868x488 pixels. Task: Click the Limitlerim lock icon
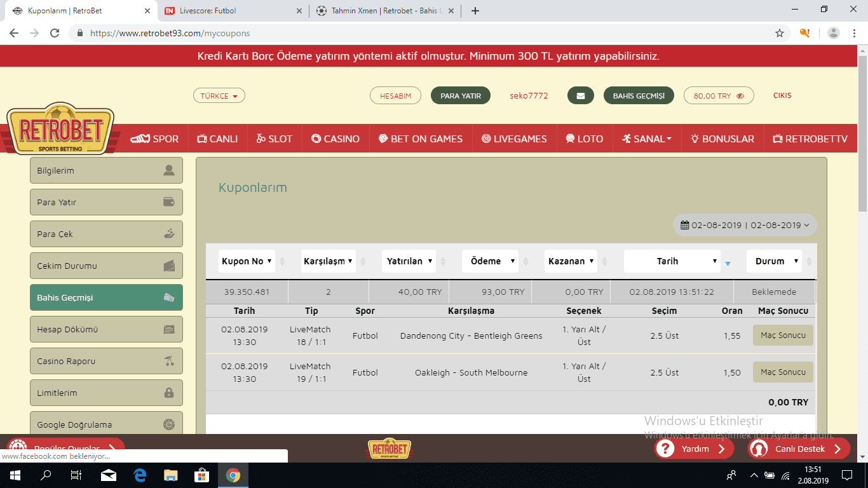[168, 393]
